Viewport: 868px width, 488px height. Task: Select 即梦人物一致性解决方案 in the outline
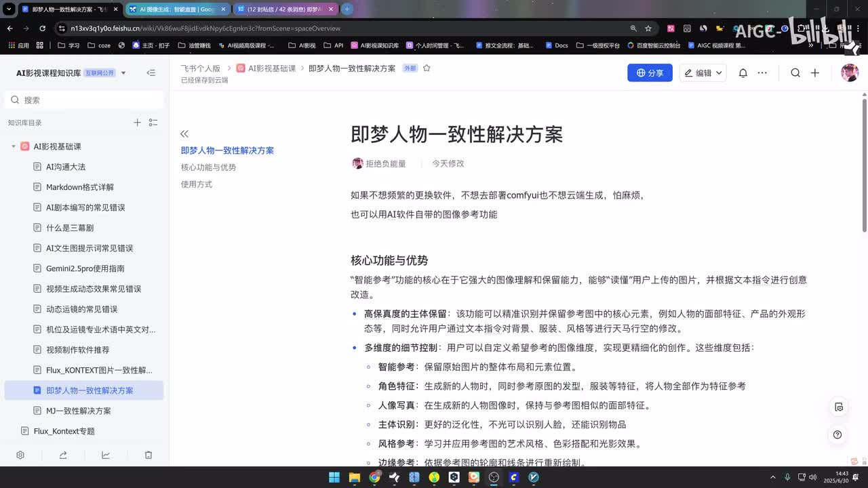coord(227,150)
